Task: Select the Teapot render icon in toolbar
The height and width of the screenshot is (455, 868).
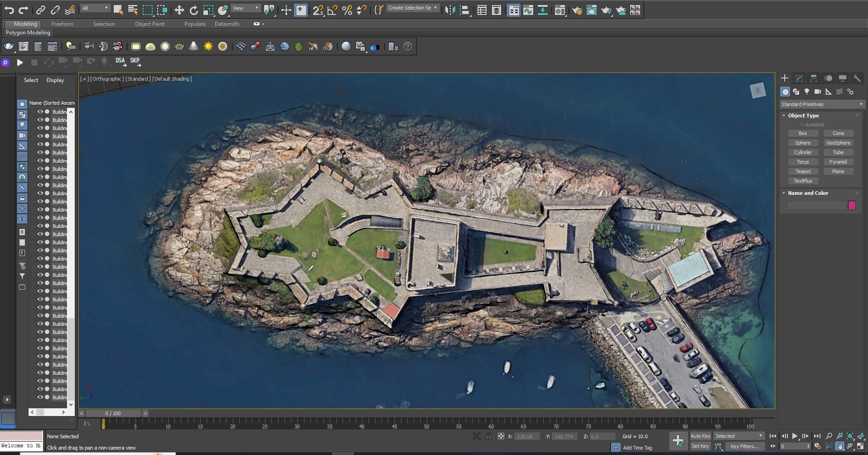Action: click(x=9, y=46)
